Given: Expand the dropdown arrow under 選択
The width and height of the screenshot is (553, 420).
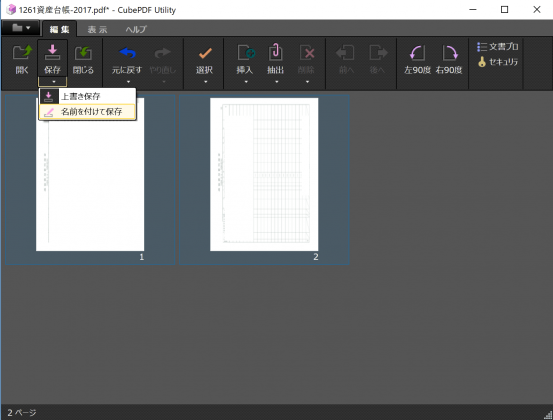Looking at the screenshot, I should tap(205, 82).
